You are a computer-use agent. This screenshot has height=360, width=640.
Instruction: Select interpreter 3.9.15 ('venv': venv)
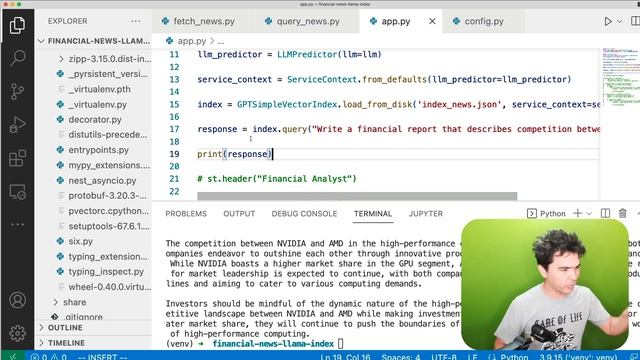(578, 357)
